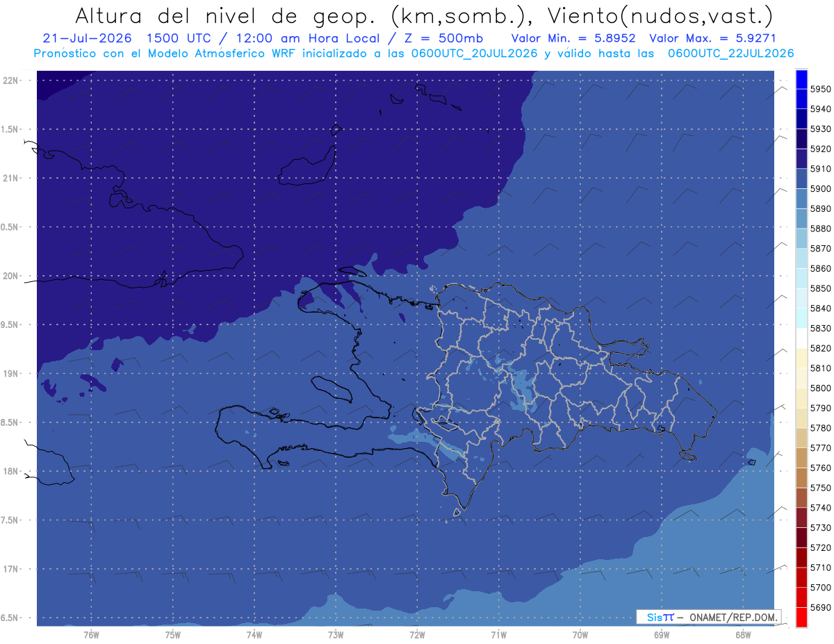Click the 20N latitude label
Image resolution: width=834 pixels, height=644 pixels.
[12, 276]
